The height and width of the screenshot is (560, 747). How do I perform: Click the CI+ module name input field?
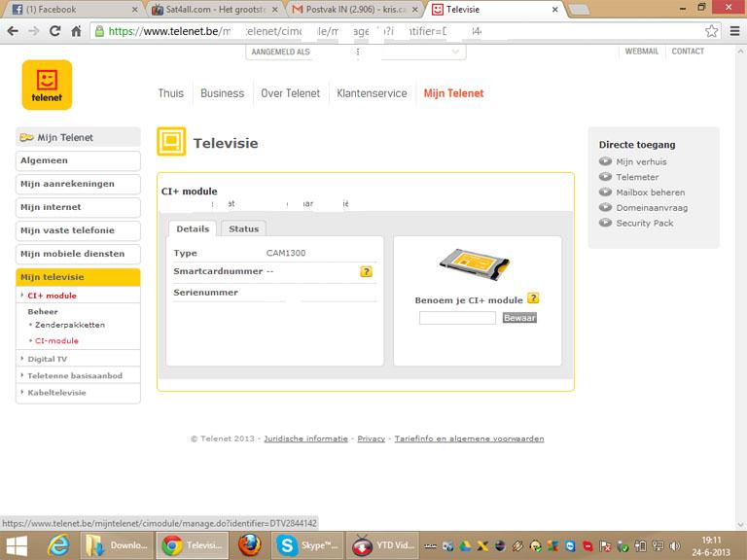click(x=457, y=318)
